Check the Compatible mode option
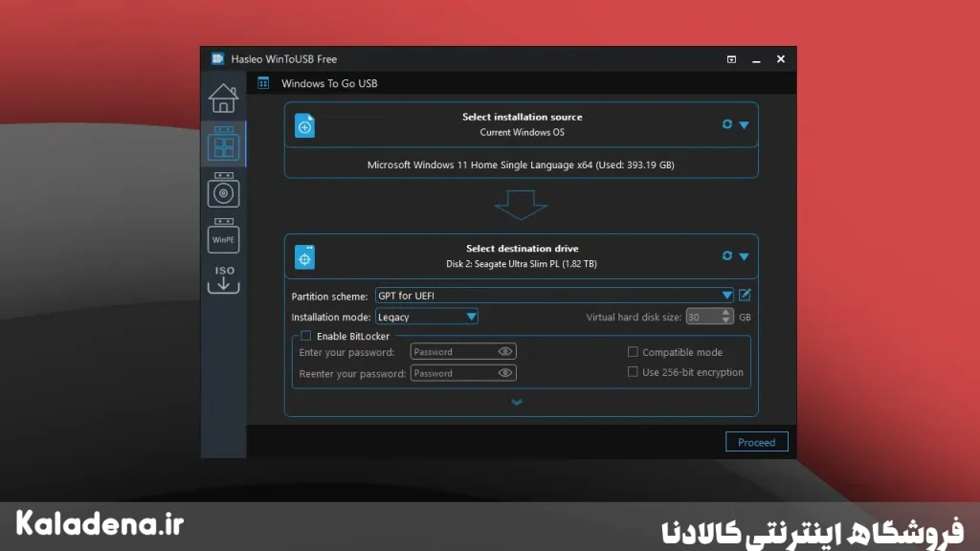Image resolution: width=980 pixels, height=551 pixels. 633,352
